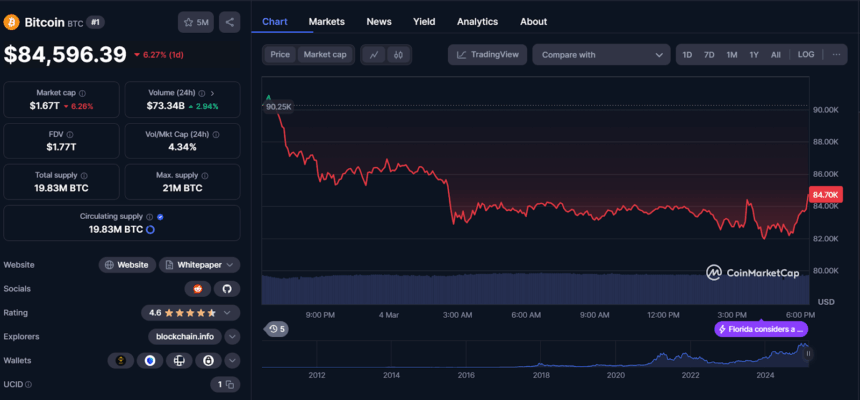Add Bitcoin to watchlist with star button
860x400 pixels.
click(196, 22)
